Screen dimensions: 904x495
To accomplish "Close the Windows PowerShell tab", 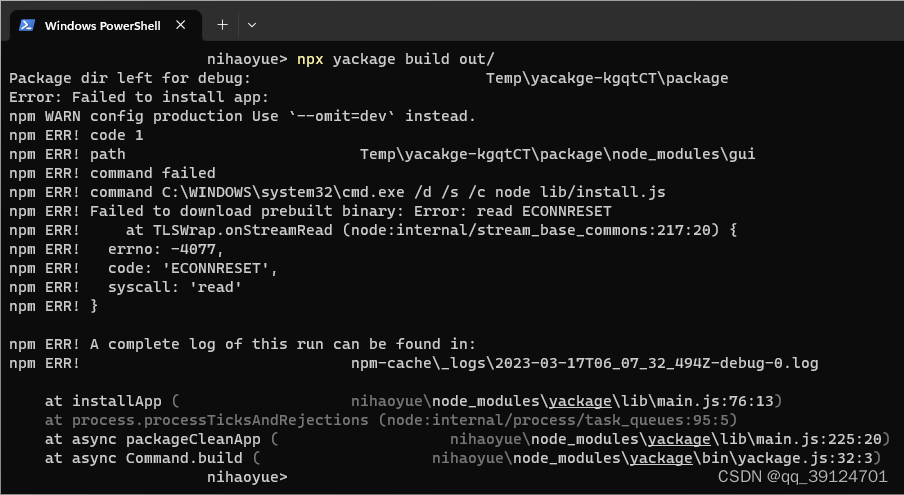I will pos(180,25).
